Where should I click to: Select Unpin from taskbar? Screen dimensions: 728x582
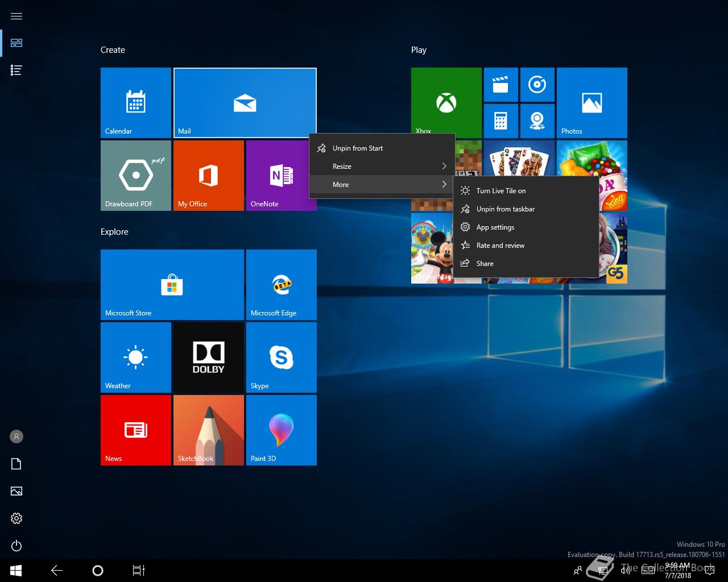526,209
